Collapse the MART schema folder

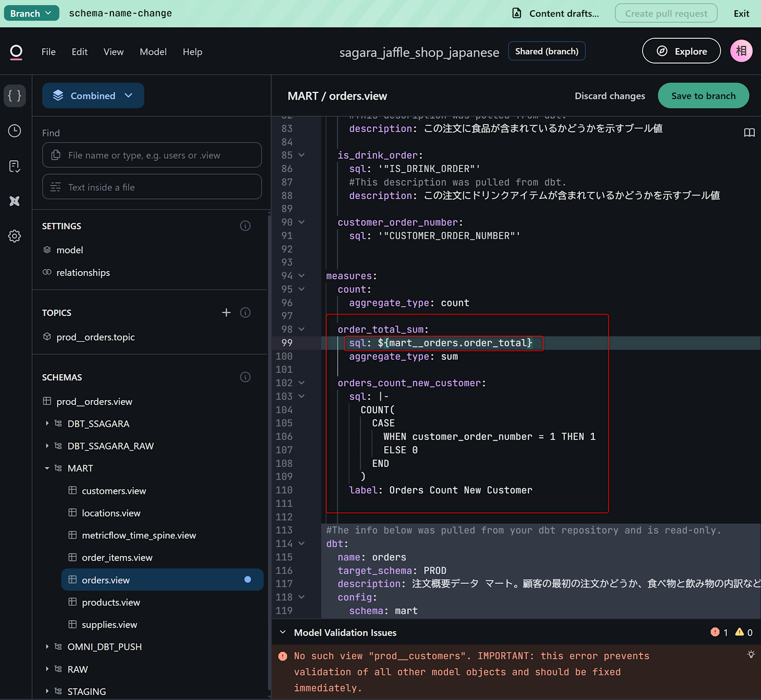pyautogui.click(x=47, y=468)
